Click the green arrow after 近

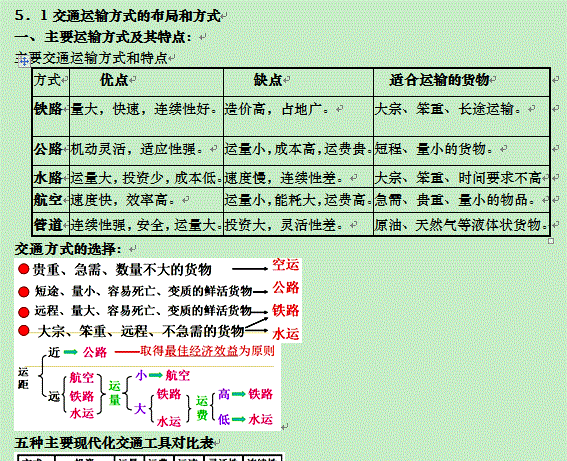pyautogui.click(x=71, y=351)
